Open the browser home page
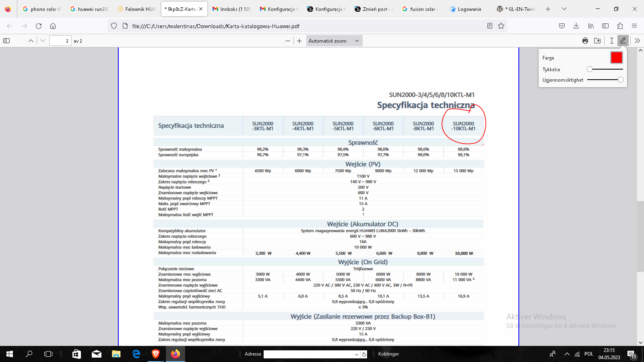 coord(53,26)
